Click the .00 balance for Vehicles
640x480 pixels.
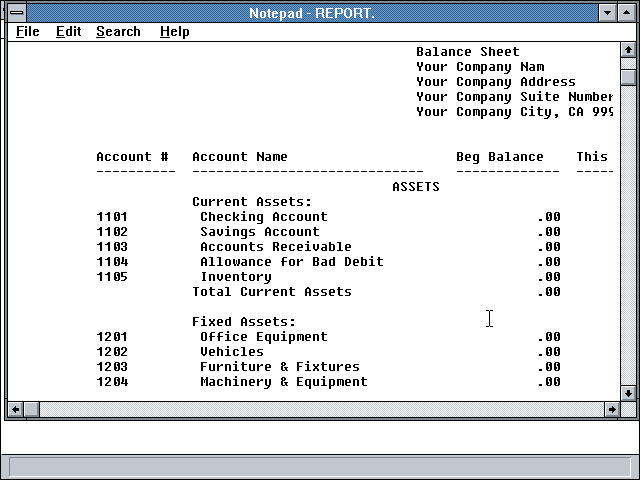tap(548, 352)
